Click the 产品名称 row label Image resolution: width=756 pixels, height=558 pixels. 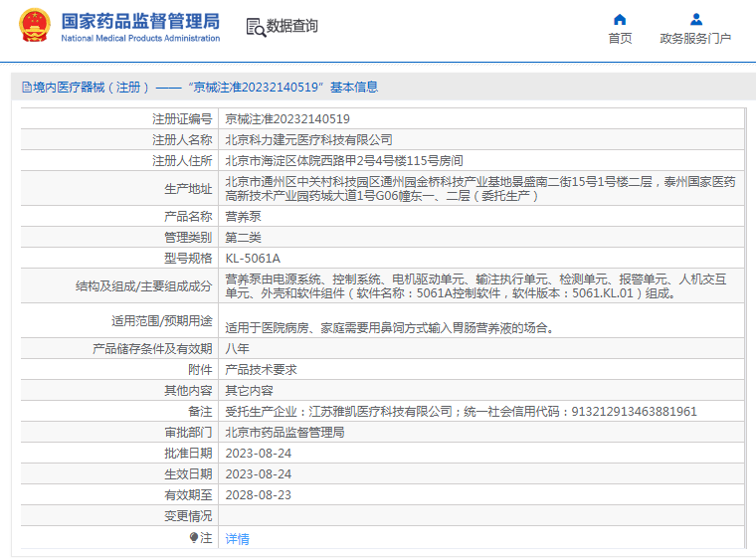(x=188, y=217)
